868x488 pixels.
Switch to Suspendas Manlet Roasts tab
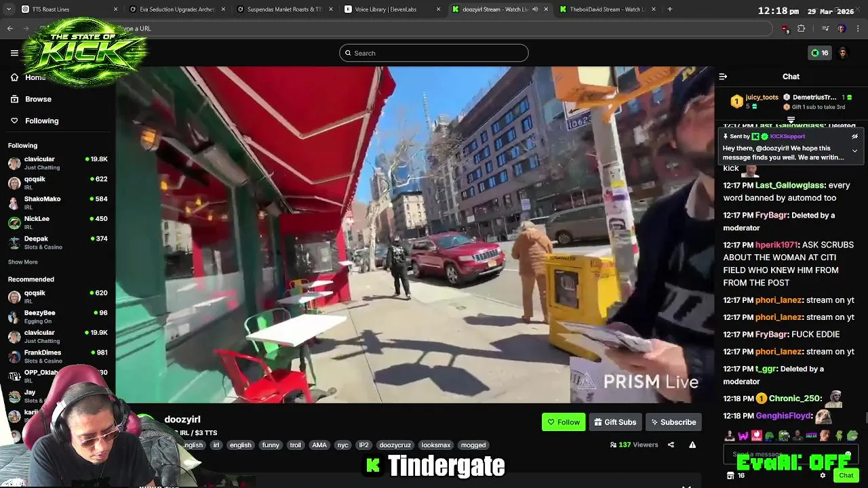(x=285, y=9)
